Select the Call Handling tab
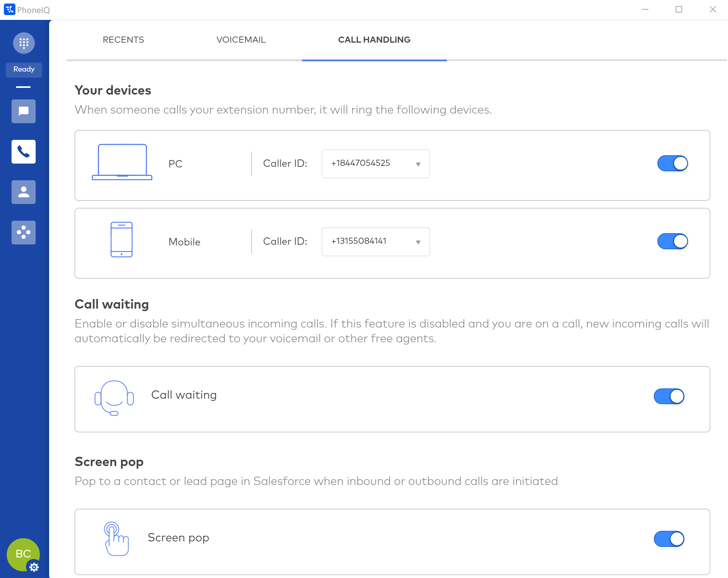The height and width of the screenshot is (578, 728). click(x=374, y=40)
